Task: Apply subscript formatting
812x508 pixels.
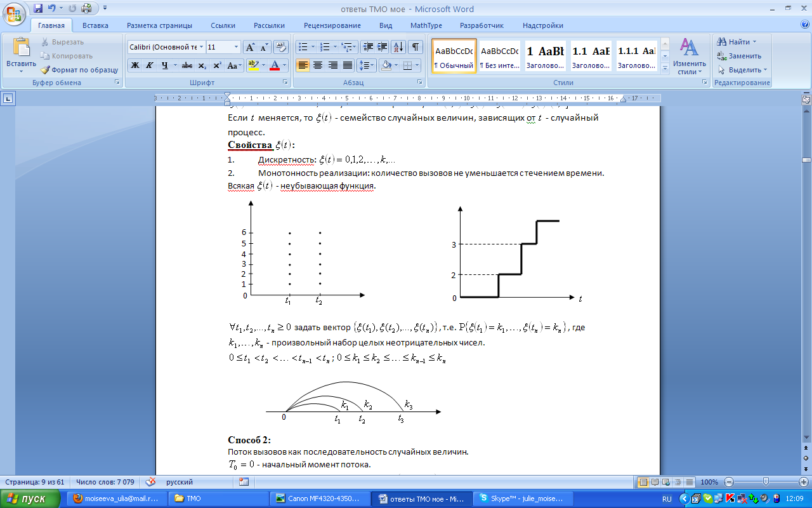Action: click(202, 65)
